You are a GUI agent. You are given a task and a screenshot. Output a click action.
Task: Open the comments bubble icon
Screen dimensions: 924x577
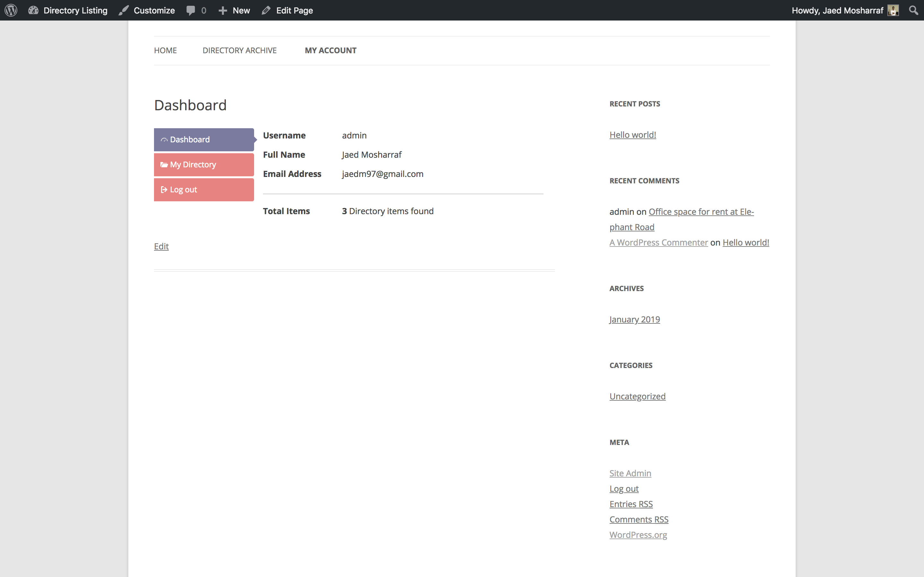[x=191, y=10]
